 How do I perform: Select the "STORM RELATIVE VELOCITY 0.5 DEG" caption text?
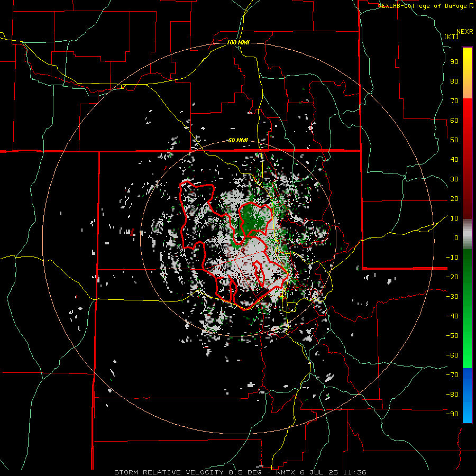[x=187, y=472]
